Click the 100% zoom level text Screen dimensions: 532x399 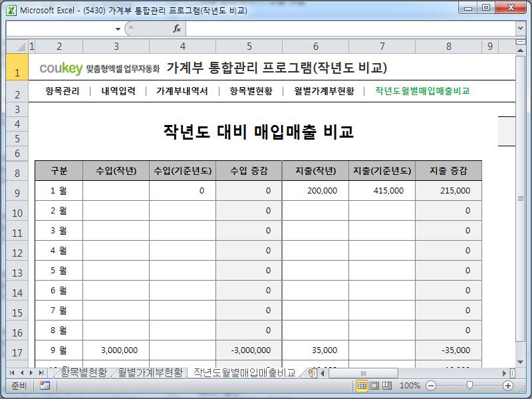pyautogui.click(x=410, y=386)
